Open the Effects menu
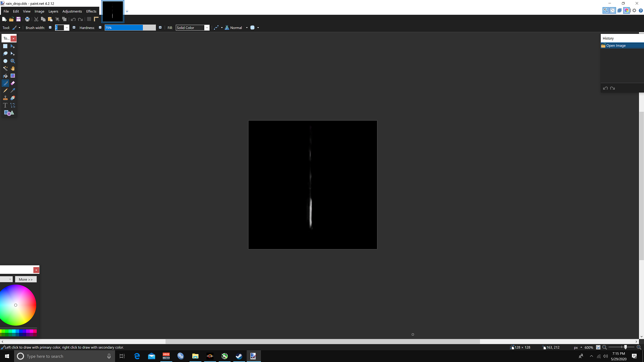This screenshot has height=362, width=644. (91, 11)
